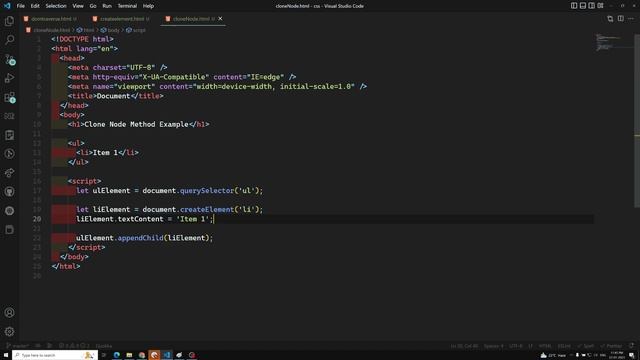Toggle the Secondary Side Bar layout button

click(x=591, y=6)
